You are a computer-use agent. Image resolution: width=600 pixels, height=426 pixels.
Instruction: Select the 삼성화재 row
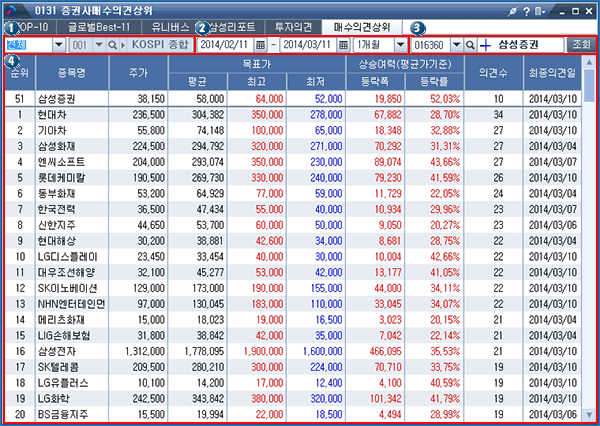pos(293,146)
